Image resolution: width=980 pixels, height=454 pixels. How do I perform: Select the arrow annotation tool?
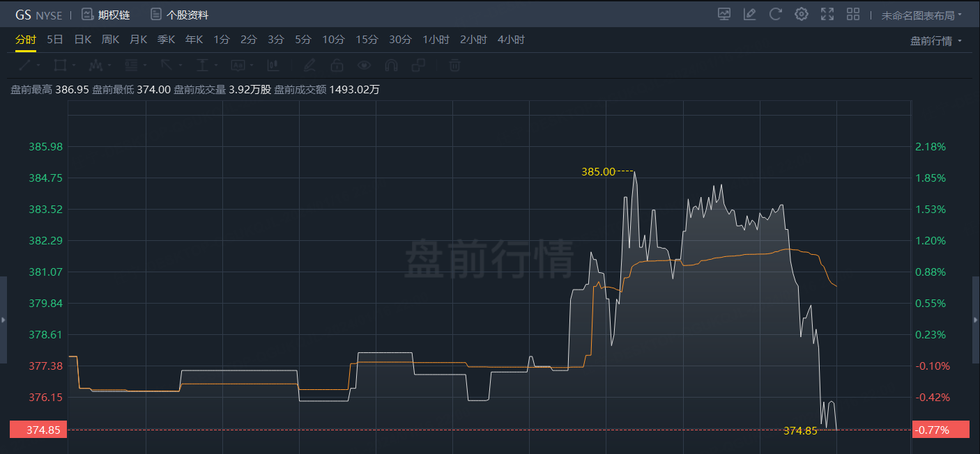[x=167, y=65]
